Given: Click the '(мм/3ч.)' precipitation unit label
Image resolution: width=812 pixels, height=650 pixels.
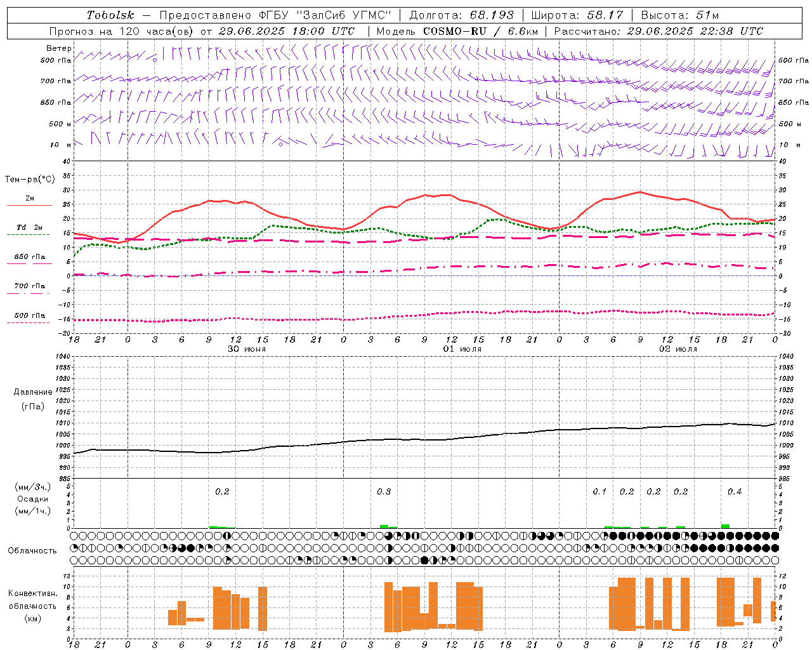Looking at the screenshot, I should [33, 487].
